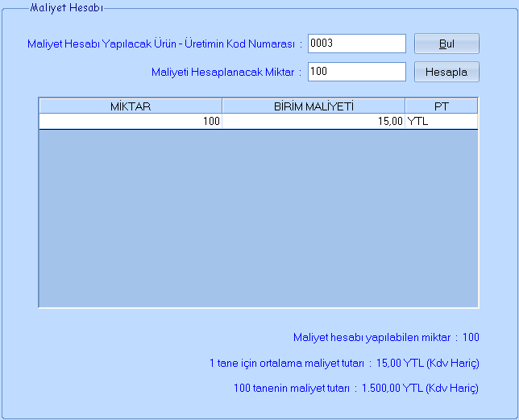
Task: Click the BİRİM MALİYETİ column header
Action: pyautogui.click(x=313, y=106)
